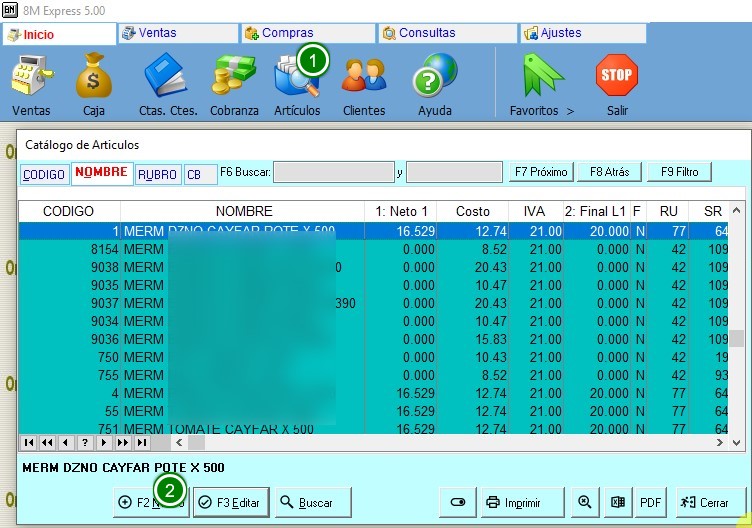Screen dimensions: 752x528
Task: Select the NOMBRE search tab
Action: [x=102, y=173]
